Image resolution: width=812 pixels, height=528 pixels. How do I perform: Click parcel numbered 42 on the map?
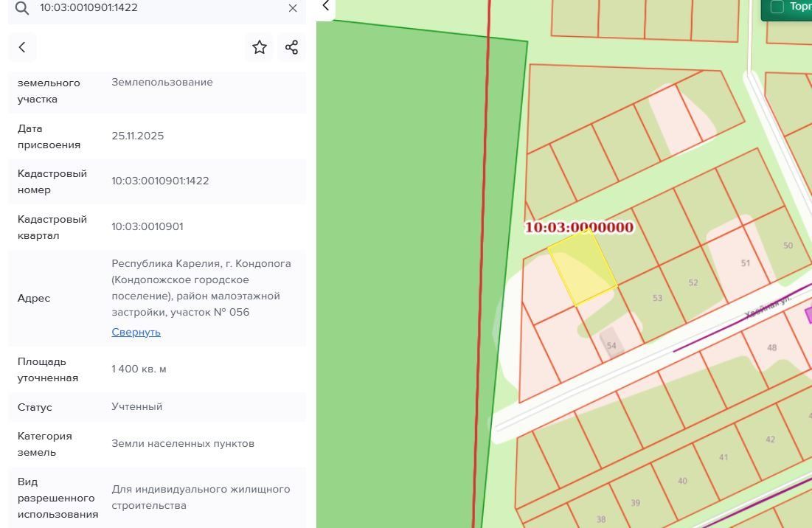click(770, 440)
